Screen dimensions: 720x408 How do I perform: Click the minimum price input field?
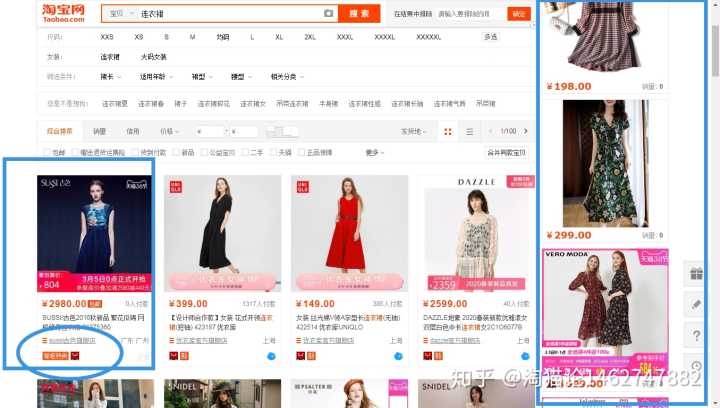point(210,132)
